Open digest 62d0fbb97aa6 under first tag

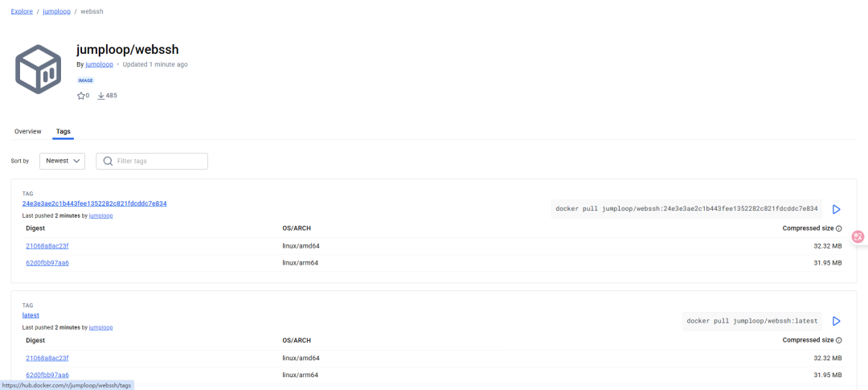[47, 263]
